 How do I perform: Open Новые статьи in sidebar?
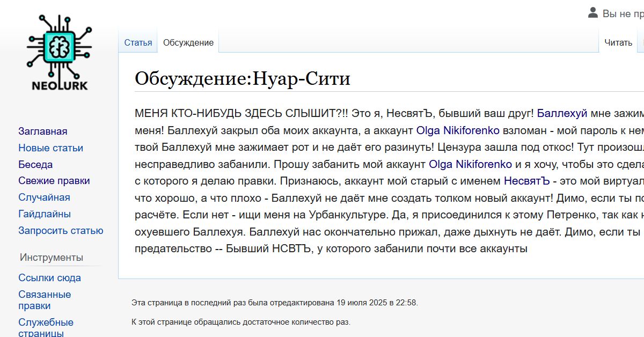[x=50, y=148]
